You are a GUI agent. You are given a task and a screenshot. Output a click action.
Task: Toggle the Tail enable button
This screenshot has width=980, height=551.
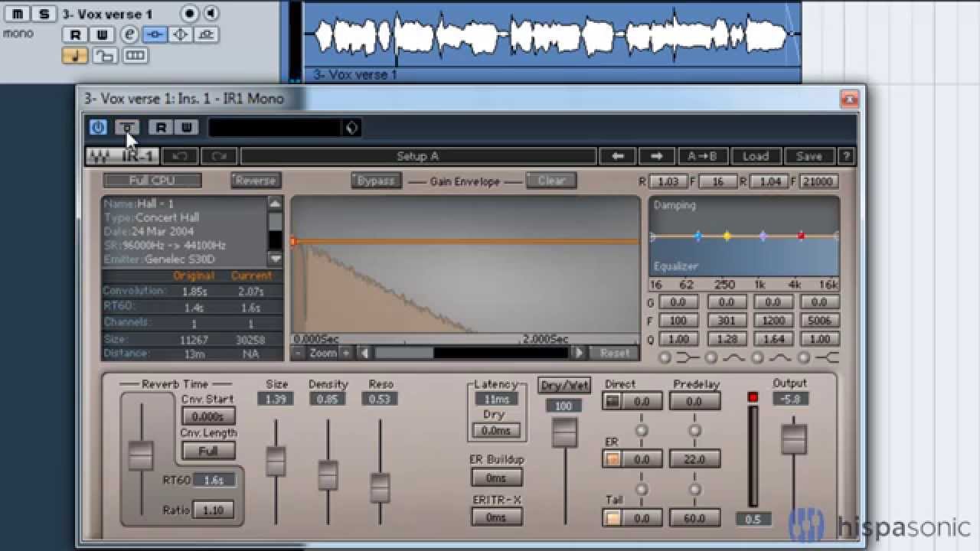612,518
